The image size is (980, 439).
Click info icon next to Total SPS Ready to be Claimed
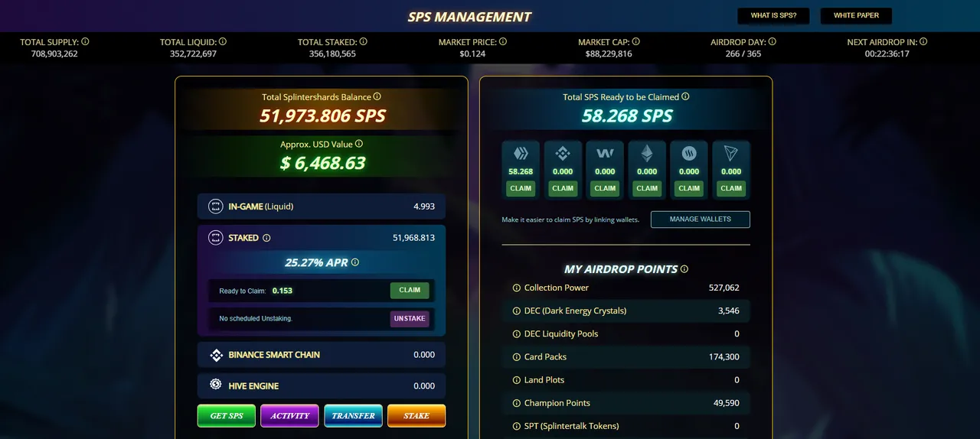pyautogui.click(x=685, y=97)
